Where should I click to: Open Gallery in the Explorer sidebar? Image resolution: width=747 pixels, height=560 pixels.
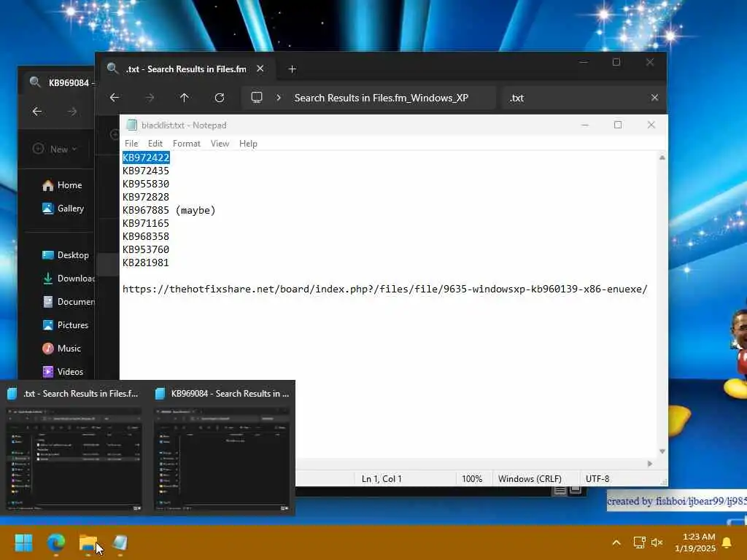click(63, 209)
